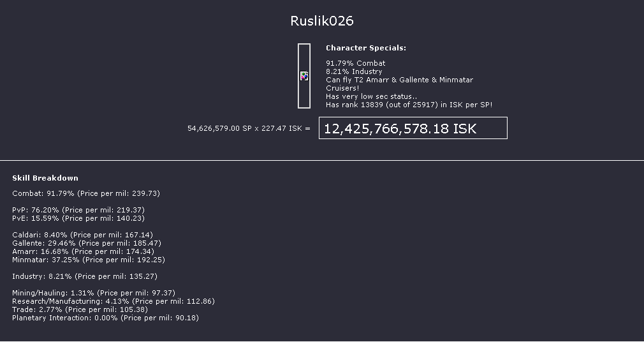Select the Combat 91.79% breakdown row
Image resolution: width=644 pixels, height=342 pixels.
(x=86, y=193)
